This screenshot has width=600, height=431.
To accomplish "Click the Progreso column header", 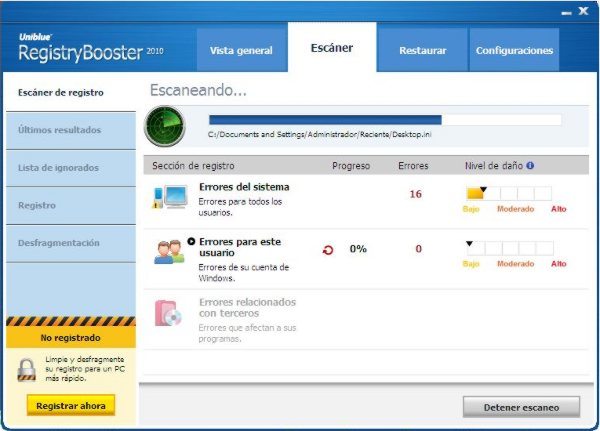I will pos(351,166).
